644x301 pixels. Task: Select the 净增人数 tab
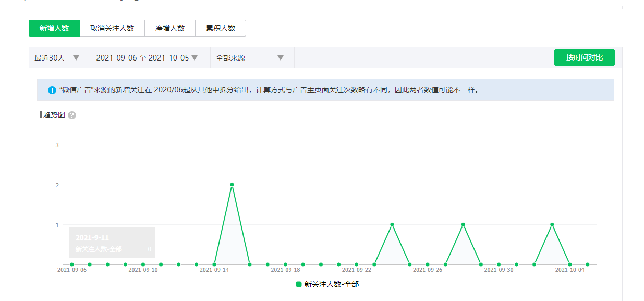170,28
